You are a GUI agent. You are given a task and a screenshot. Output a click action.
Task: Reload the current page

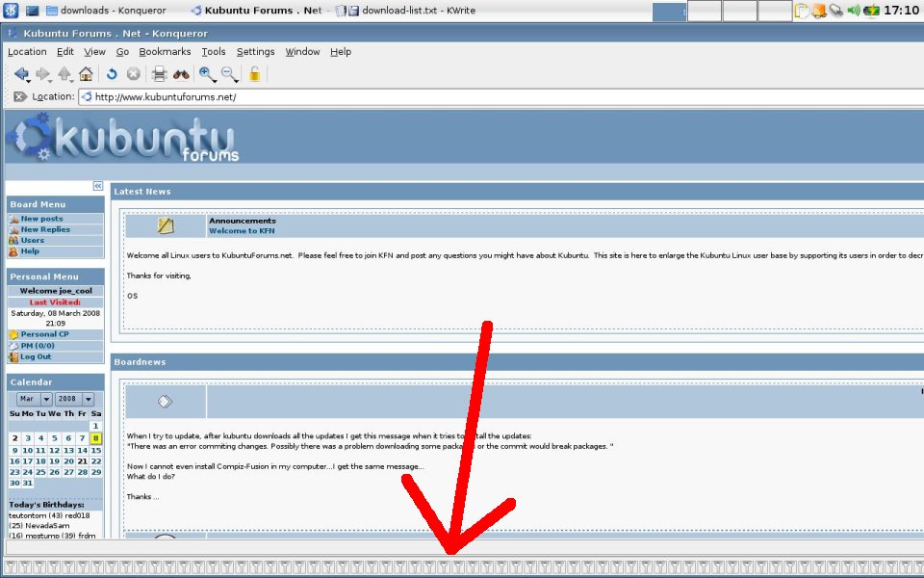(112, 74)
